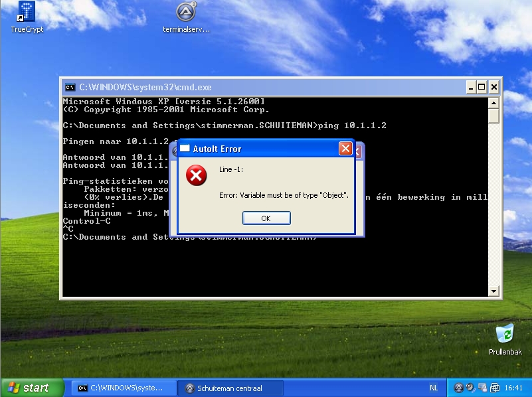
Task: Click the 16:41 system clock
Action: click(x=513, y=388)
